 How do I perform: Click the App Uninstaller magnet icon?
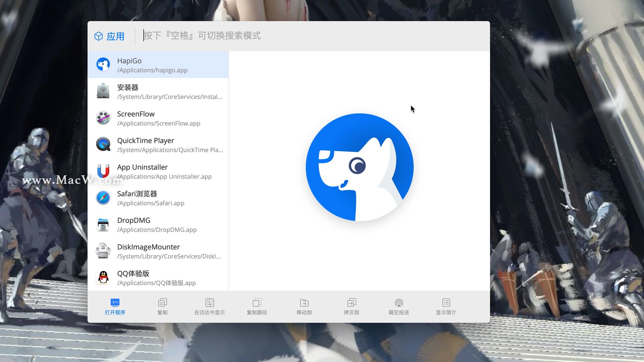pos(103,171)
